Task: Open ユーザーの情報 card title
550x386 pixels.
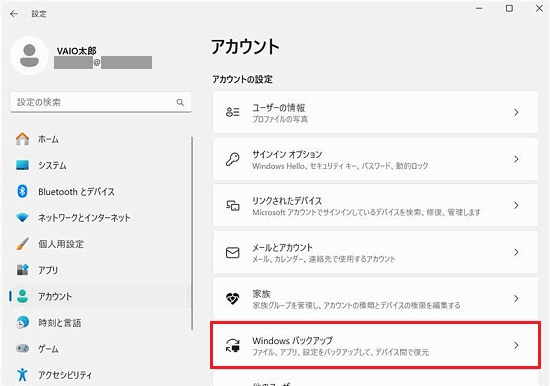Action: [x=279, y=108]
